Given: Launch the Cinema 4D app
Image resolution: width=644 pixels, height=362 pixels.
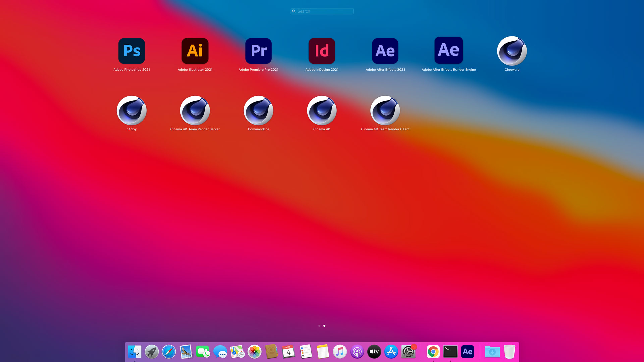Looking at the screenshot, I should 322,111.
